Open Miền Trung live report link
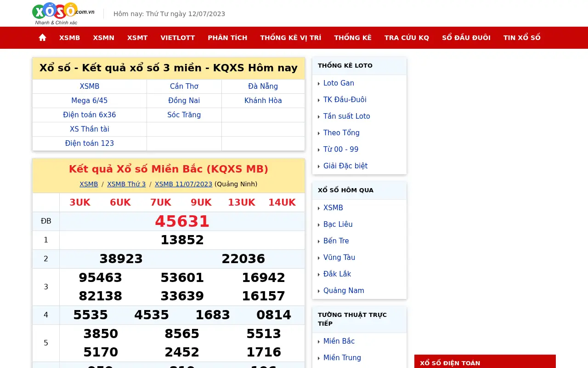Image resolution: width=588 pixels, height=368 pixels. pos(342,358)
